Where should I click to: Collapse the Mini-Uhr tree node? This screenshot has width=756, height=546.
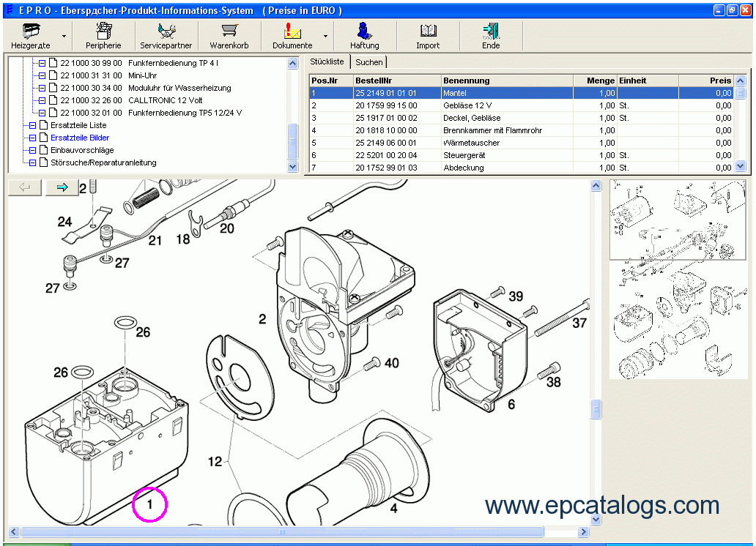click(42, 75)
